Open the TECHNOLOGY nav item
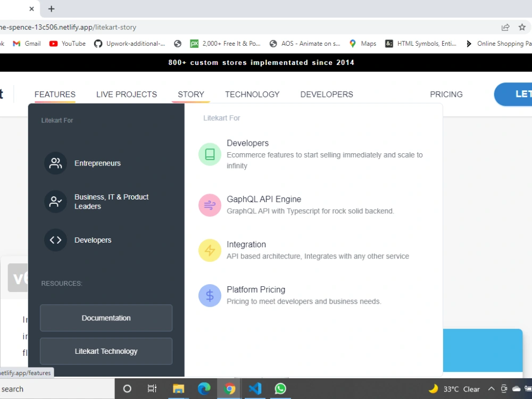This screenshot has width=532, height=399. click(x=252, y=94)
